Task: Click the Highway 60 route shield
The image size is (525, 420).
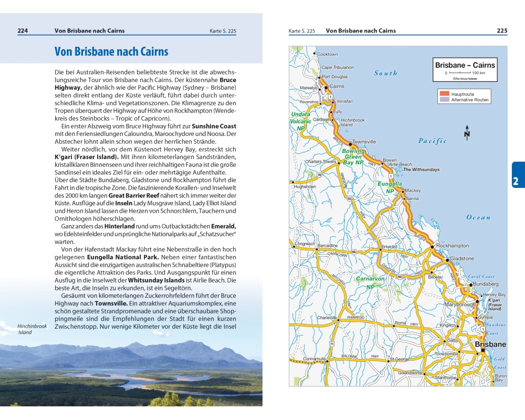Action: coord(400,276)
